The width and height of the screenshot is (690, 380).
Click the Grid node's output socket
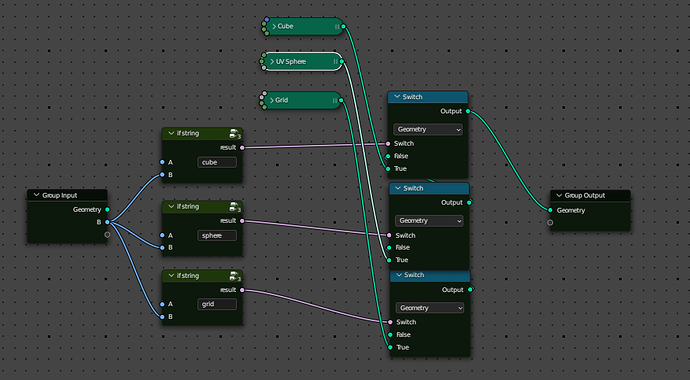coord(341,100)
